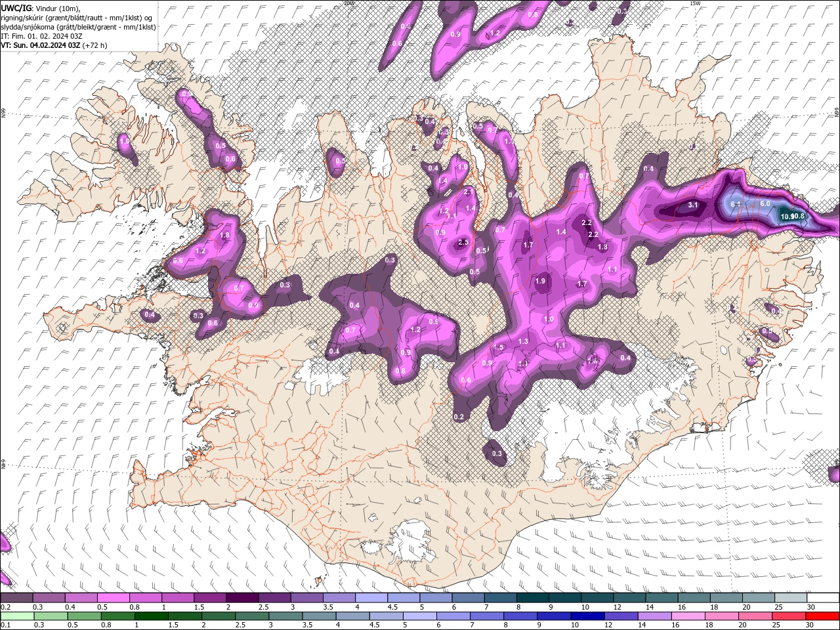The image size is (840, 630).
Task: Click the '4.5' number label under the top legend
Action: pos(392,607)
